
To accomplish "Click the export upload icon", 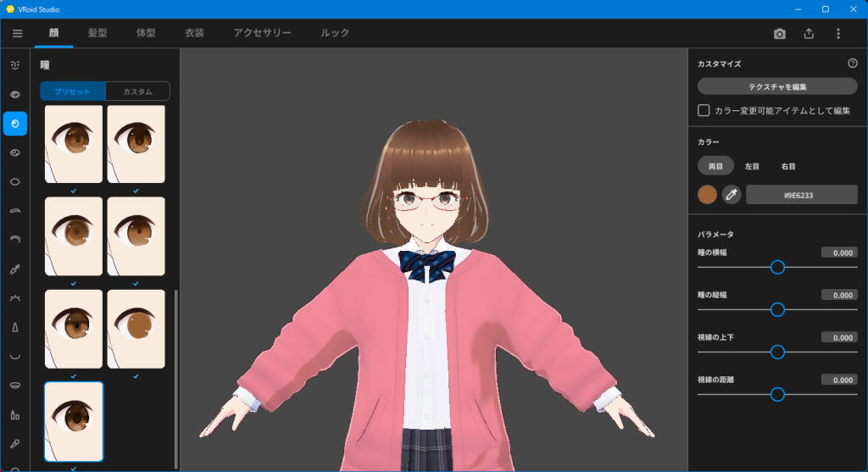I will [x=809, y=34].
